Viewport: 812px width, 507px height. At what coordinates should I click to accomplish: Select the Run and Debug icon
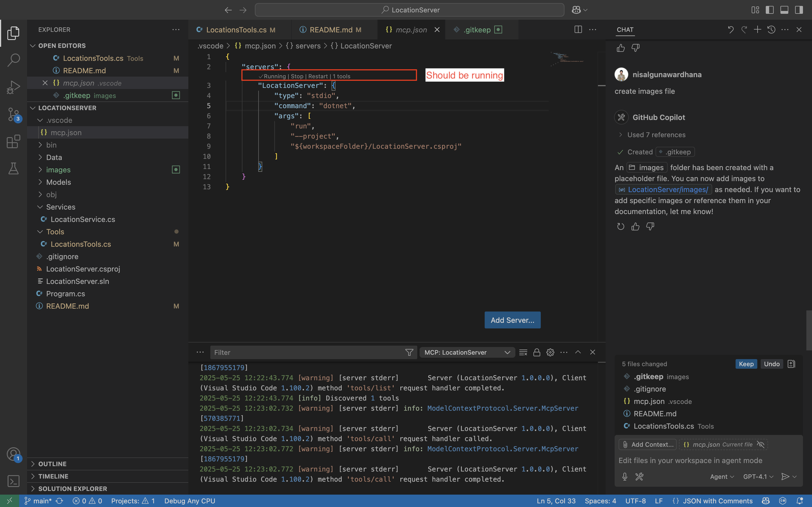(14, 87)
